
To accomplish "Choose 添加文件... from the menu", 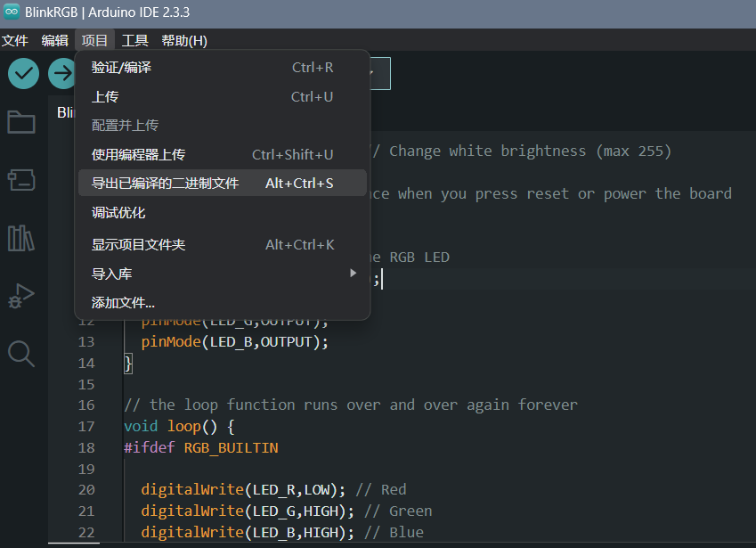I will (223, 302).
